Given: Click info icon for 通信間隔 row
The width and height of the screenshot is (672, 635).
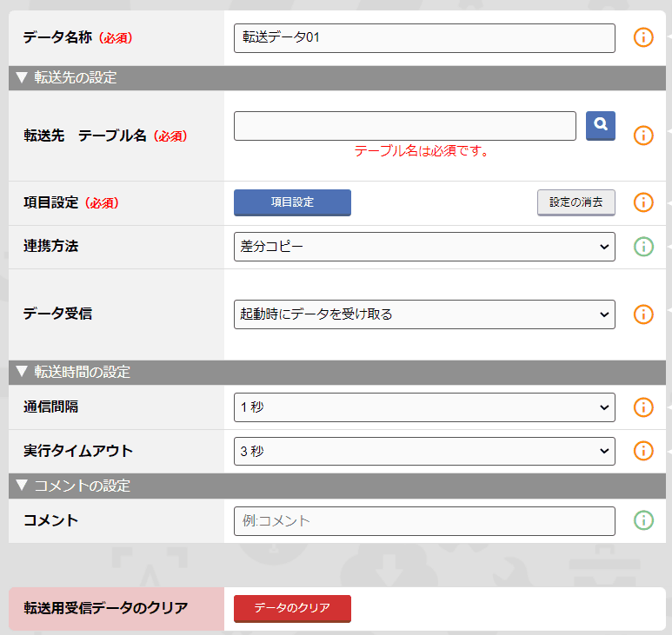Looking at the screenshot, I should [642, 407].
